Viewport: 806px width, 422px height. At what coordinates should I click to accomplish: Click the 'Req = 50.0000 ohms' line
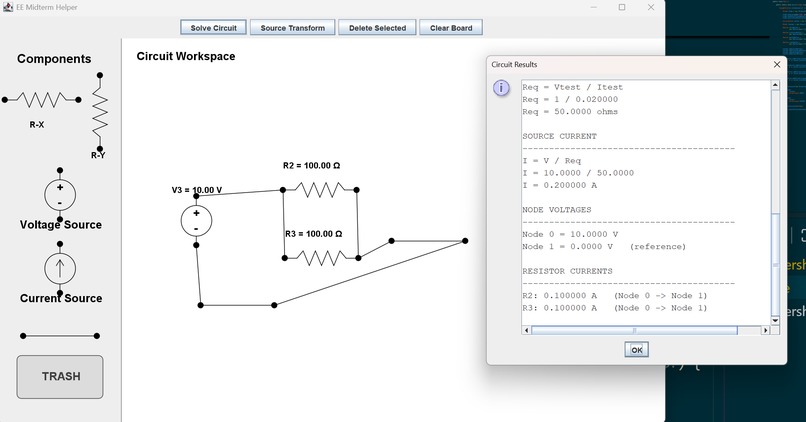pos(570,112)
